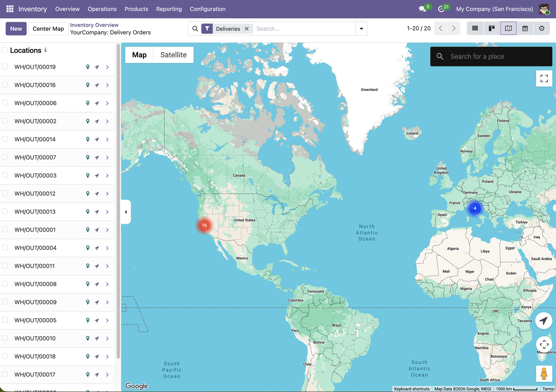Check the WH/OUT/00019 checkbox
Viewport: 556px width, 392px height.
pos(5,67)
